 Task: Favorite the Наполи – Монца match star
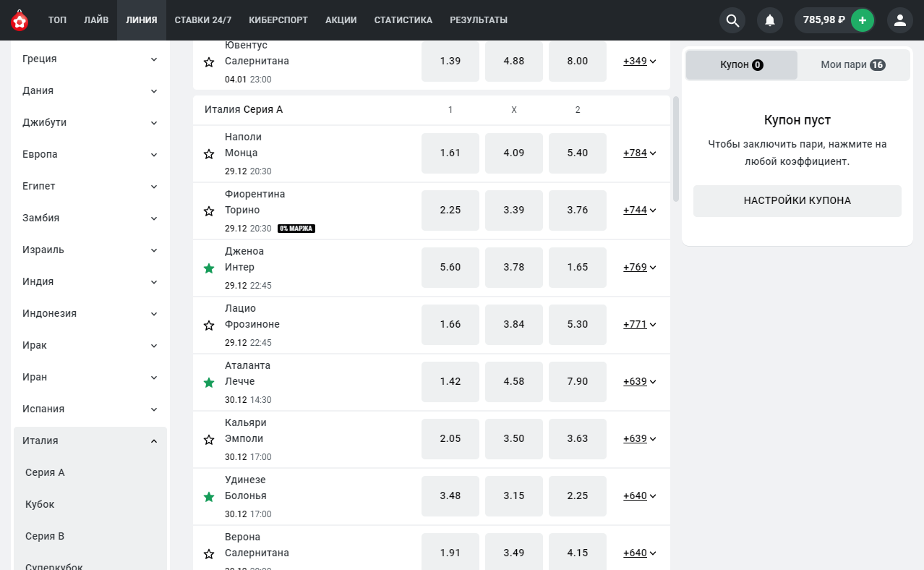click(209, 154)
